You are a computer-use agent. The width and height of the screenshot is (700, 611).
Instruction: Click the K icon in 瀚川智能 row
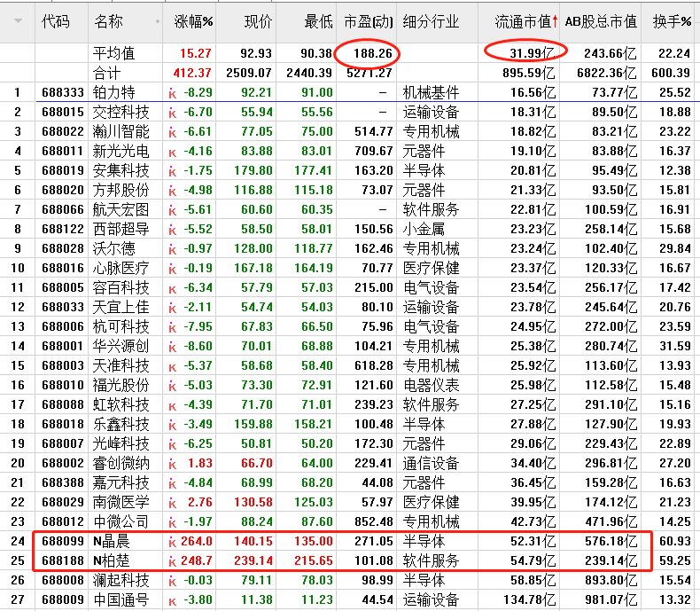pos(172,133)
